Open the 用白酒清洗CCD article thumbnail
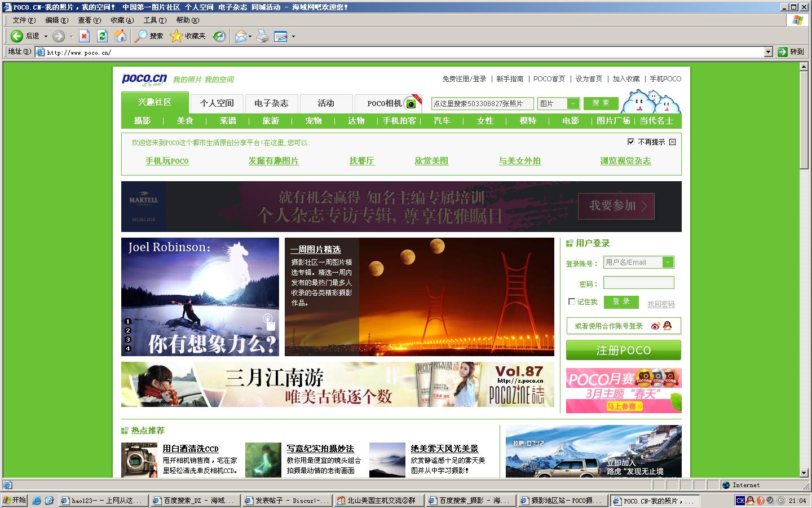 139,460
